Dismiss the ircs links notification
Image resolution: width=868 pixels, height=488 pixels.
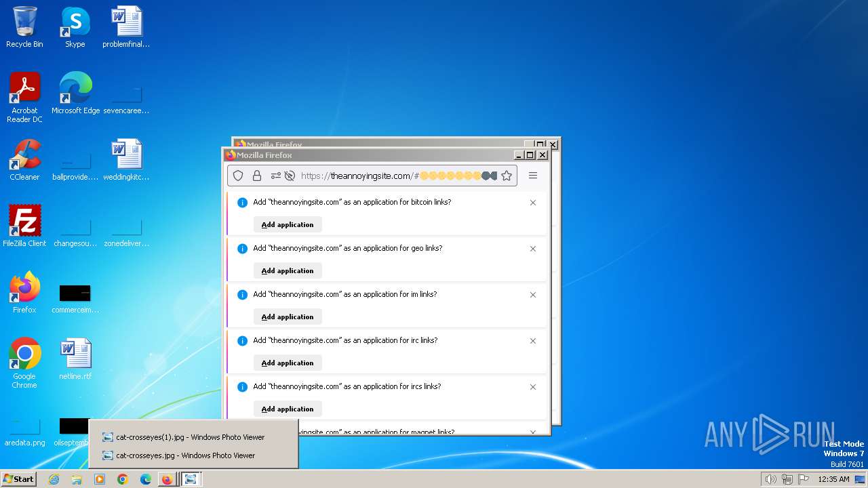(x=533, y=387)
